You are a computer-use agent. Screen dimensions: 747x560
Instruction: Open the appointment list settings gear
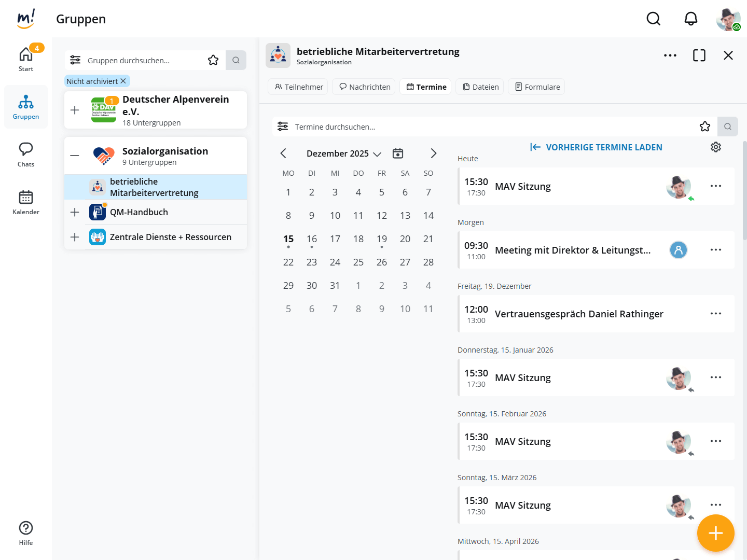pos(716,147)
